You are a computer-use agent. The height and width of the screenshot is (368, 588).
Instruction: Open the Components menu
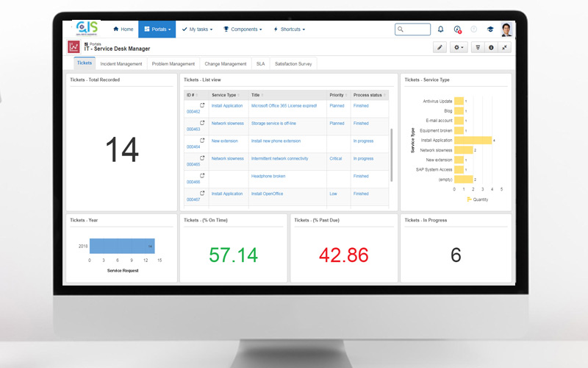coord(243,29)
